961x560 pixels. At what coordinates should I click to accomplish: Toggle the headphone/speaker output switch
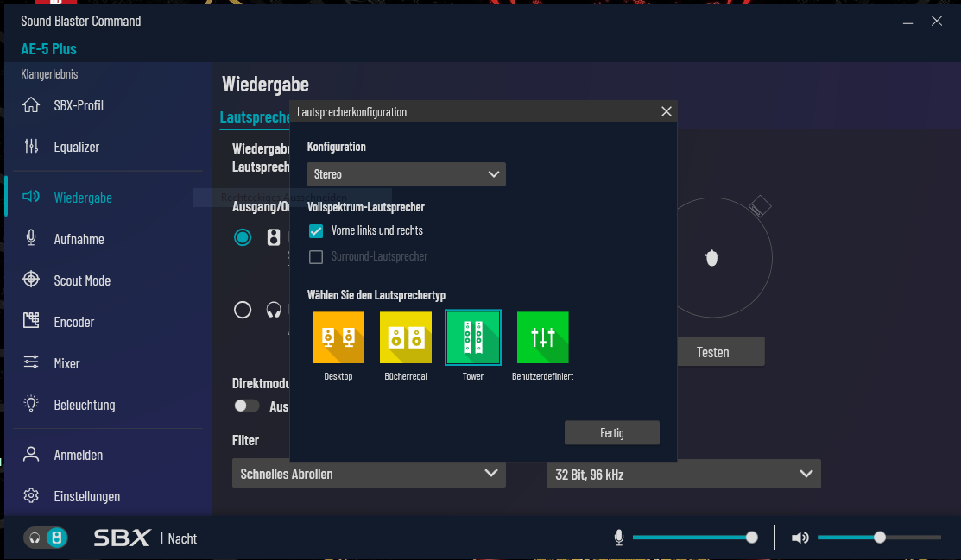46,538
